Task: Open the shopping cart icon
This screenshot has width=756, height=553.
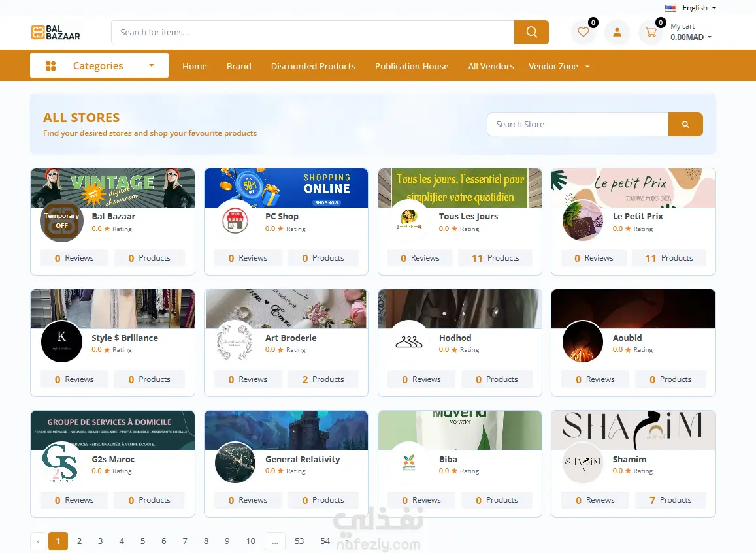Action: click(651, 32)
